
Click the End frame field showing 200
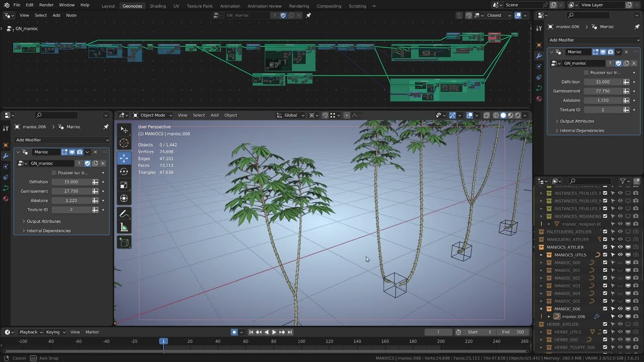pos(512,332)
